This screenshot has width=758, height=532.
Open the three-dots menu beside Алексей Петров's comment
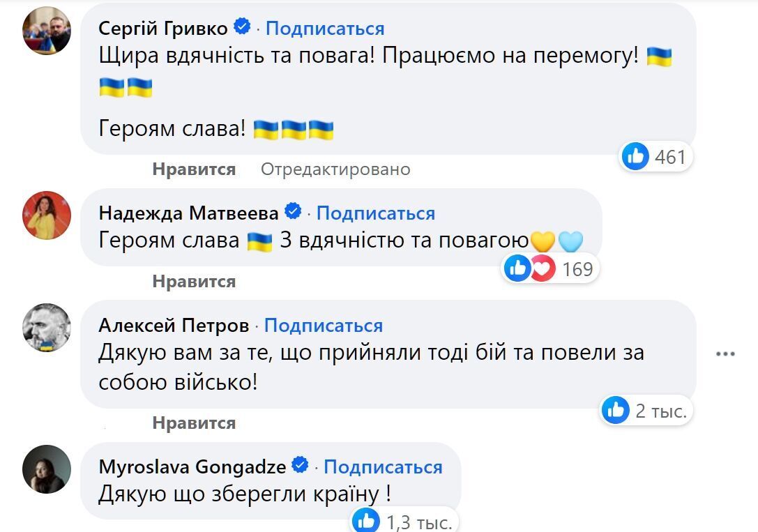click(x=725, y=354)
